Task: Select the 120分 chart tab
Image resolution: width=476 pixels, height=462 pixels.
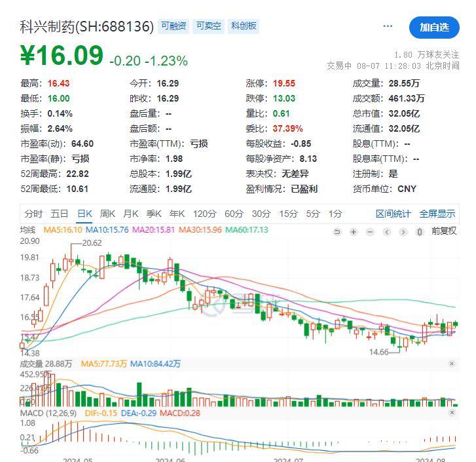Action: (x=204, y=214)
